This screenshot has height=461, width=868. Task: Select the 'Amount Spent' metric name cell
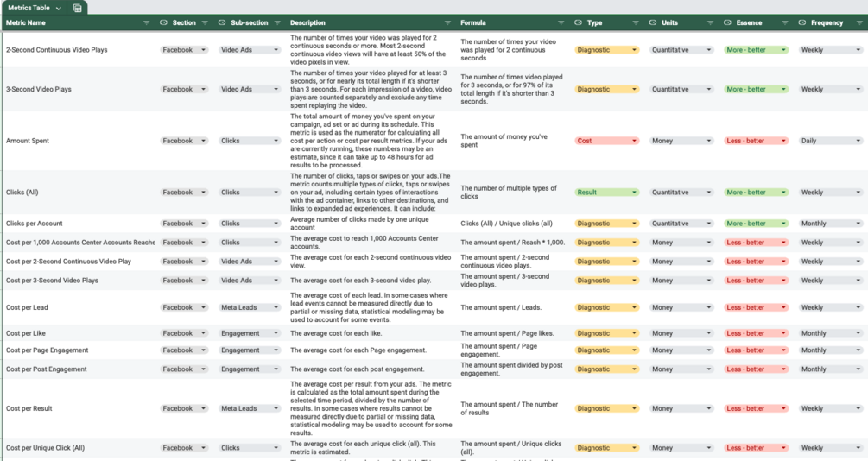coord(79,141)
